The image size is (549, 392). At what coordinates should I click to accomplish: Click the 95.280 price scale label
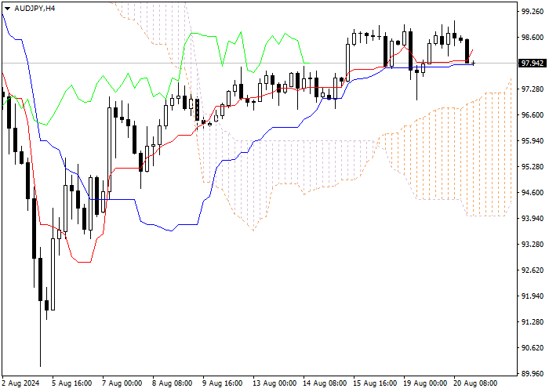(x=533, y=166)
